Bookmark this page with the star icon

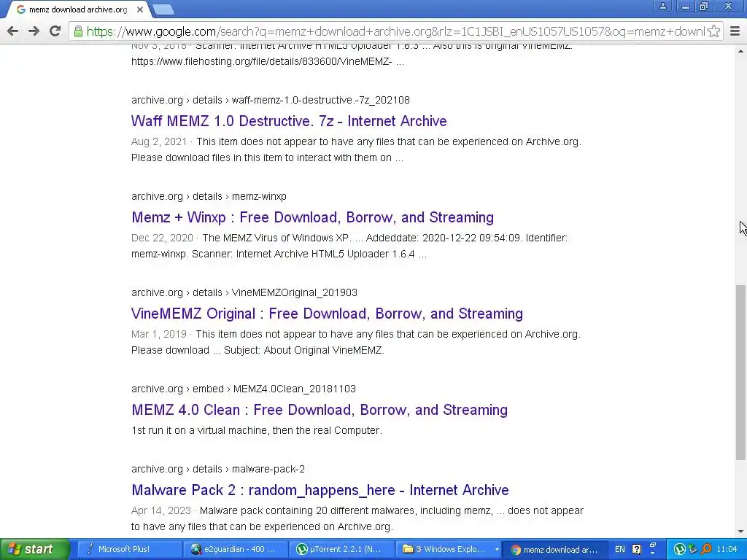pos(713,31)
